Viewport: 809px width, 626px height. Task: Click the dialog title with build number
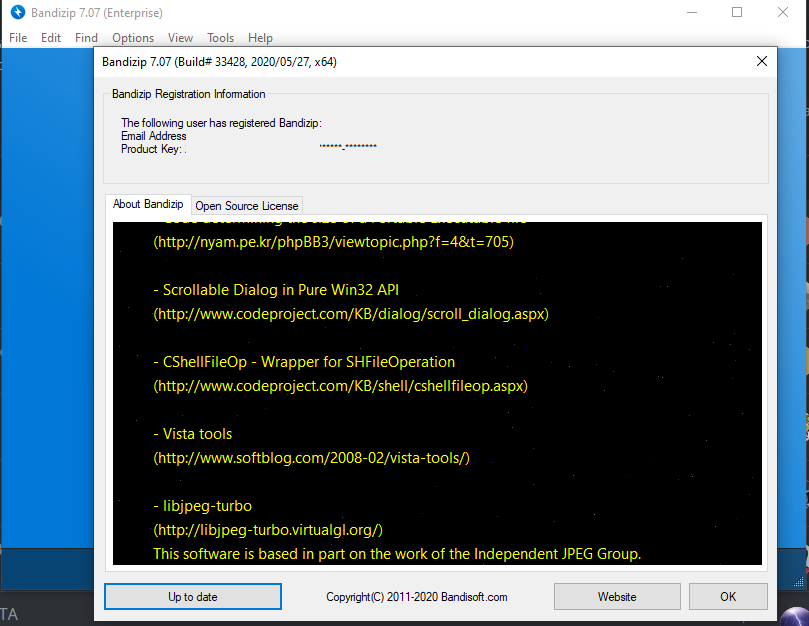219,62
